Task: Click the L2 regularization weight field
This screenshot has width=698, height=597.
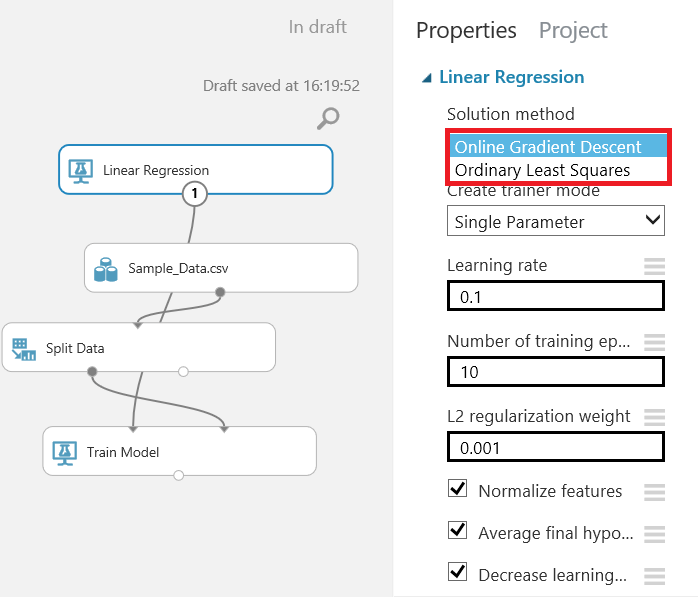Action: pyautogui.click(x=556, y=447)
